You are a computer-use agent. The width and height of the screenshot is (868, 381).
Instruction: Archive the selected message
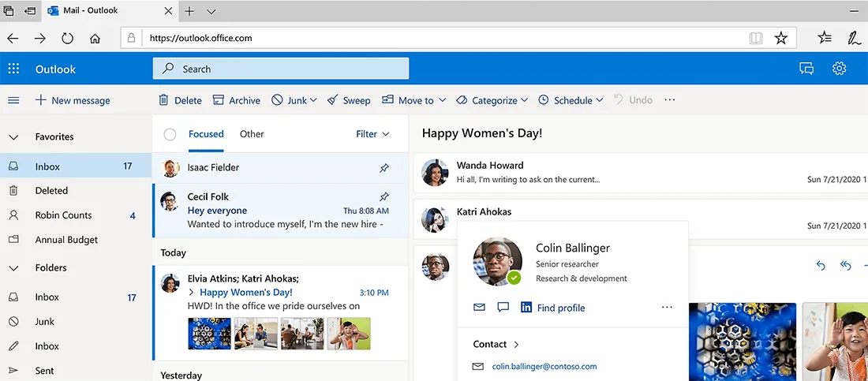236,100
